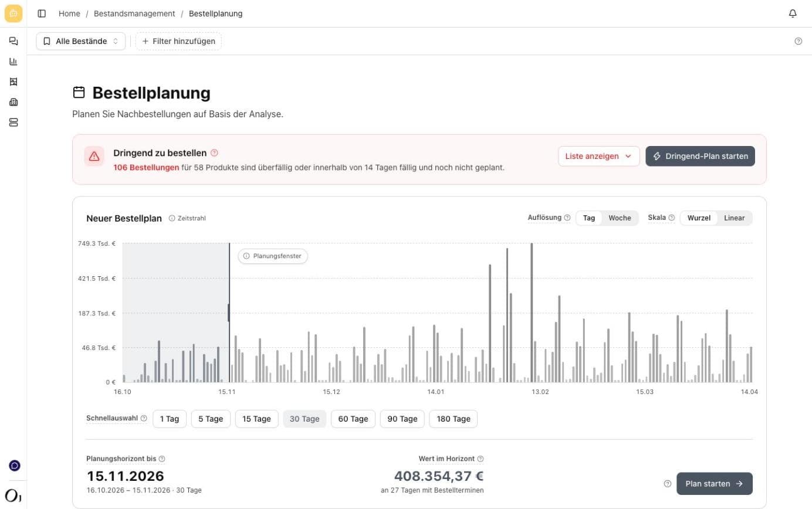Open the store sidebar icon

pos(13,82)
